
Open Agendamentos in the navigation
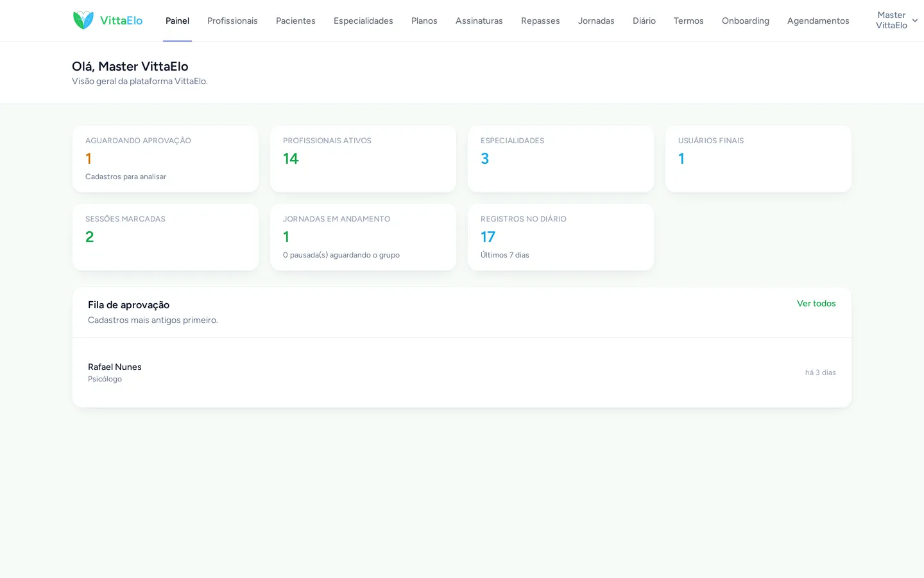(x=818, y=21)
